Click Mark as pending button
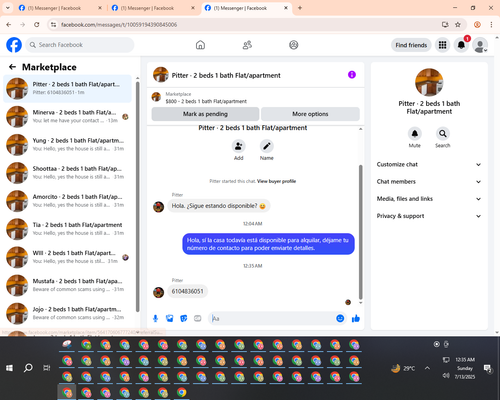Image resolution: width=500 pixels, height=400 pixels. [205, 114]
